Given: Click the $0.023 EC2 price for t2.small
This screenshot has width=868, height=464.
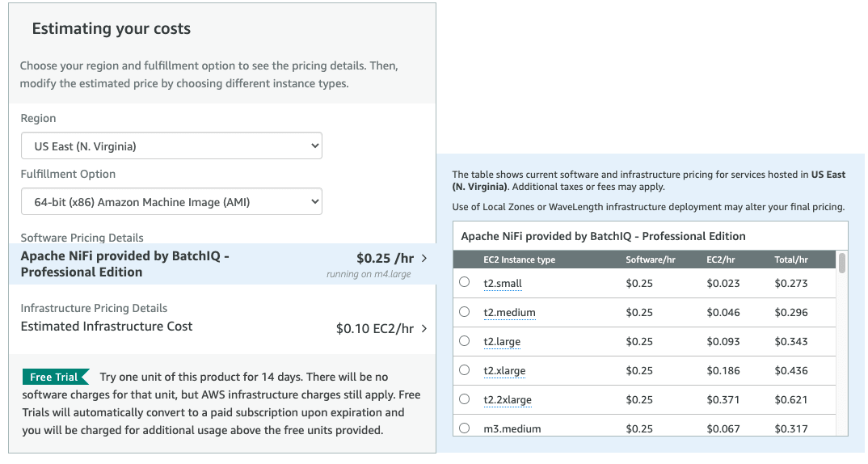Looking at the screenshot, I should [x=723, y=284].
